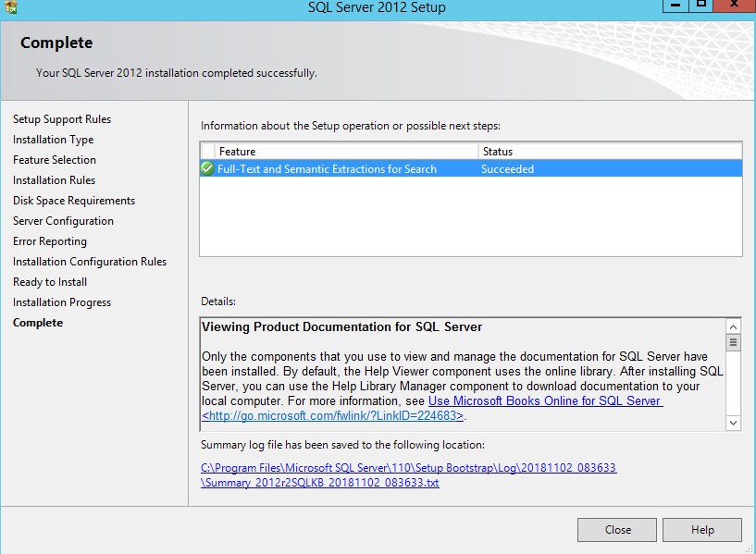Click the green success checkmark icon
756x554 pixels.
pyautogui.click(x=207, y=168)
